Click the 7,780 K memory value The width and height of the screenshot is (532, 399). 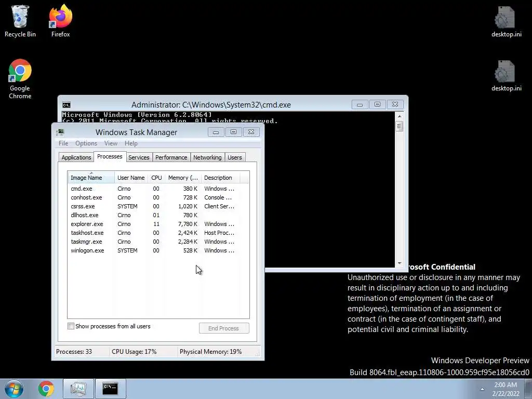(187, 224)
